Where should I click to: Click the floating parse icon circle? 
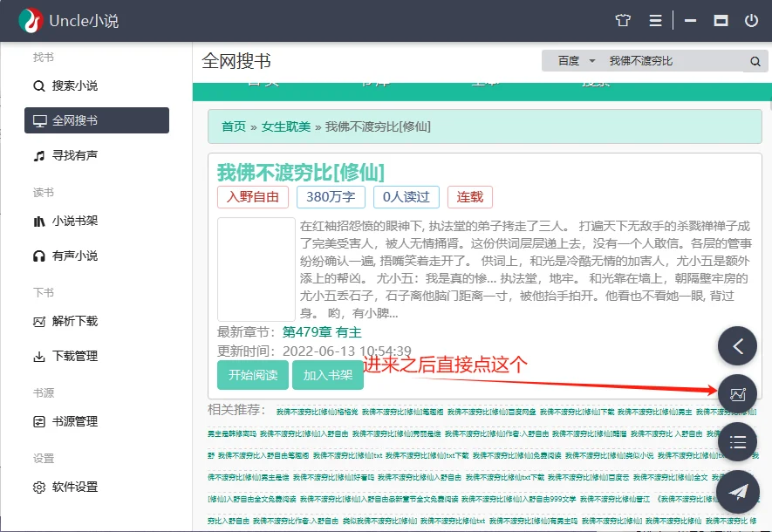click(737, 393)
